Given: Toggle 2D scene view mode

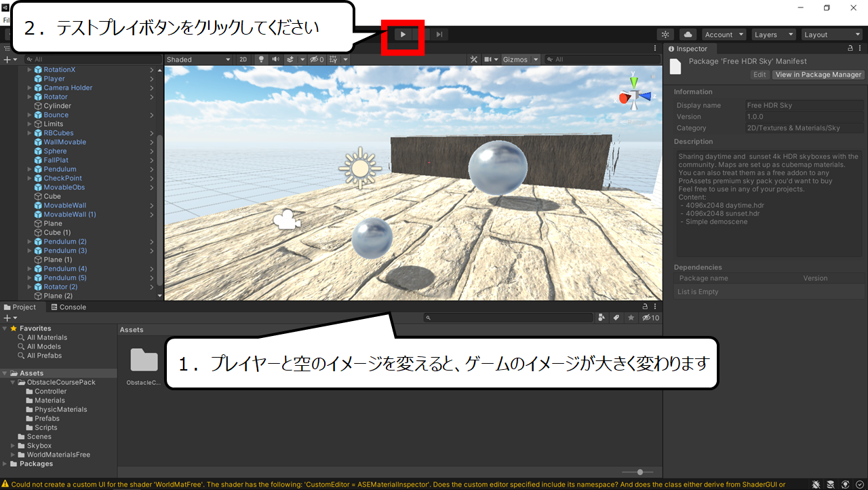Looking at the screenshot, I should point(243,60).
